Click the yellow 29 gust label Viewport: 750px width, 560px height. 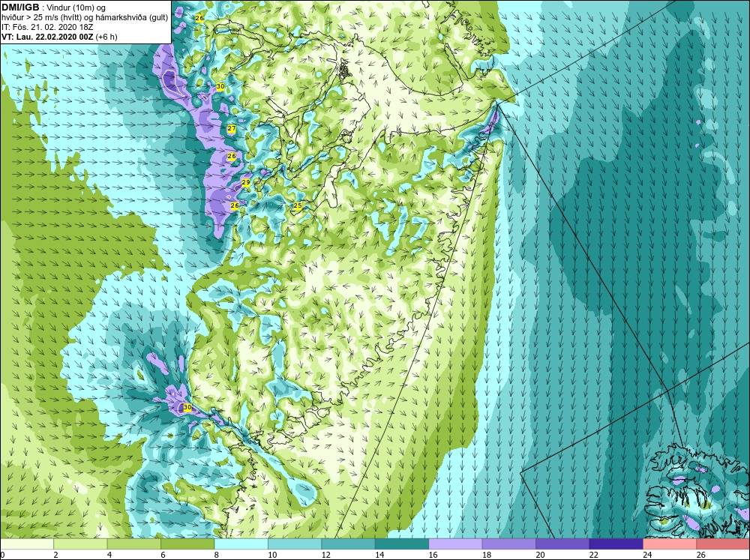(246, 182)
